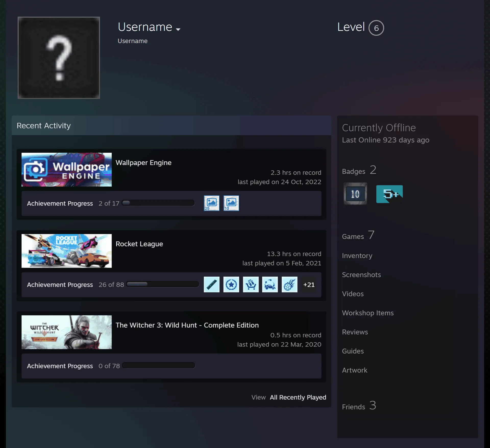This screenshot has height=448, width=490.
Task: Click Rocket League flaming ball achievement icon
Action: click(289, 285)
